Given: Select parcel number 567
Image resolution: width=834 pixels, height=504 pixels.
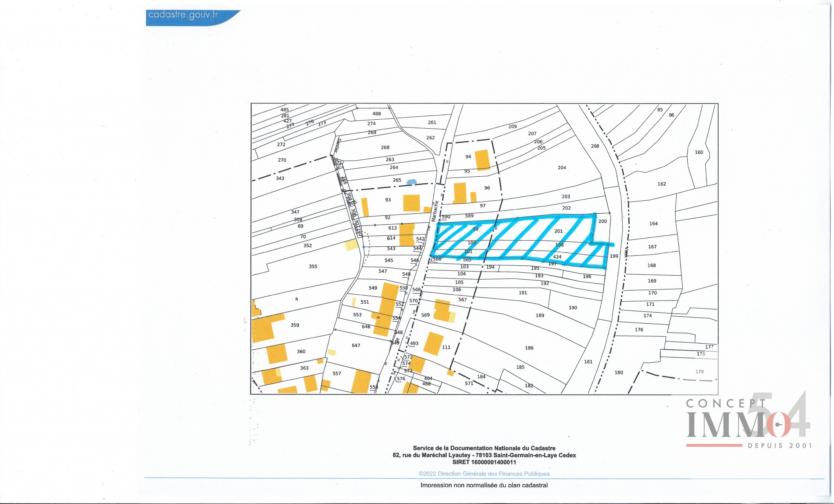Looking at the screenshot, I should 463,300.
